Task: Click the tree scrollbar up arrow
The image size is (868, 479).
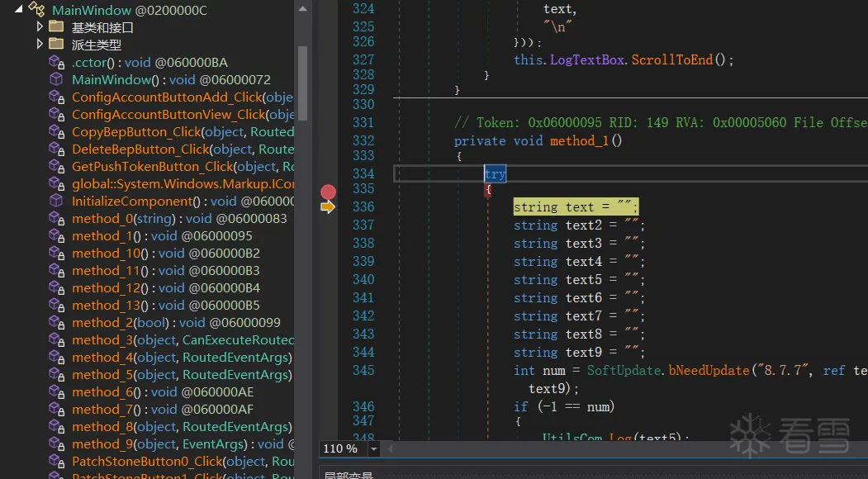Action: [x=302, y=8]
